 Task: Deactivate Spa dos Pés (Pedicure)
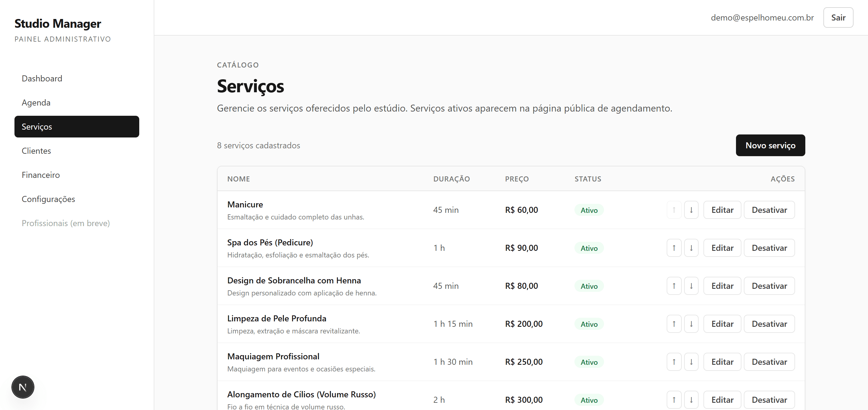769,248
